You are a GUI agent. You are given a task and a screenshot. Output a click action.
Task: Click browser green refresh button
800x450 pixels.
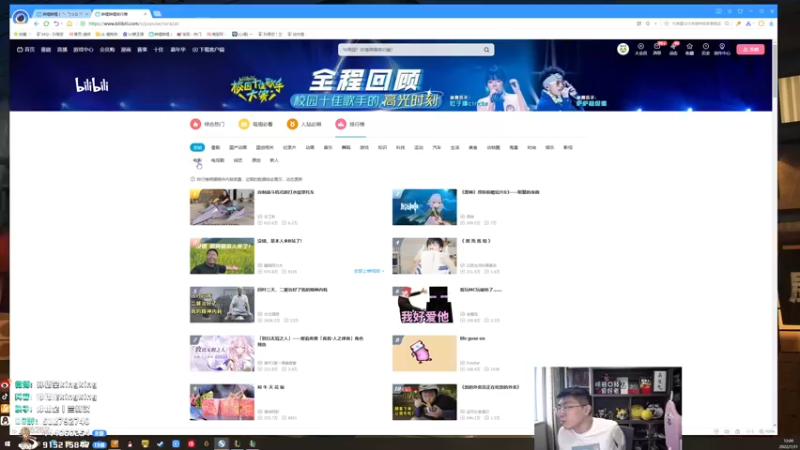pyautogui.click(x=46, y=23)
